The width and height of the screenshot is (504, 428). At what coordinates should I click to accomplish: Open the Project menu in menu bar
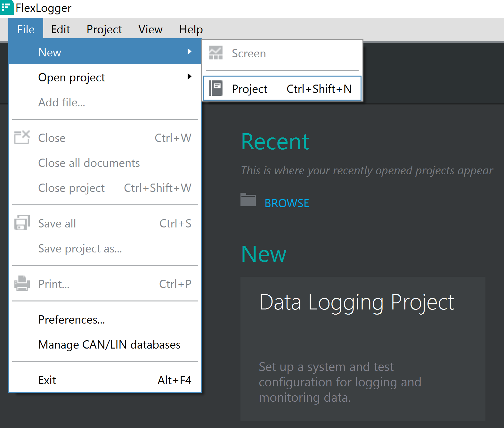click(104, 29)
